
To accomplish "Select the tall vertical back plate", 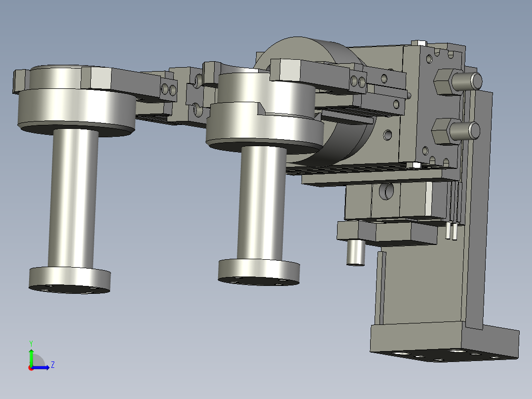I will (478, 210).
